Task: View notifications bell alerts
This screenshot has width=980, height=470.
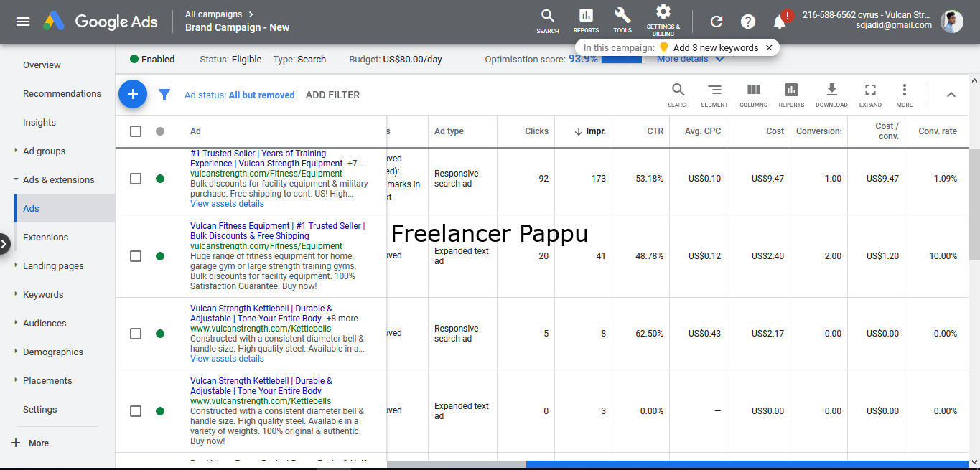Action: tap(780, 20)
